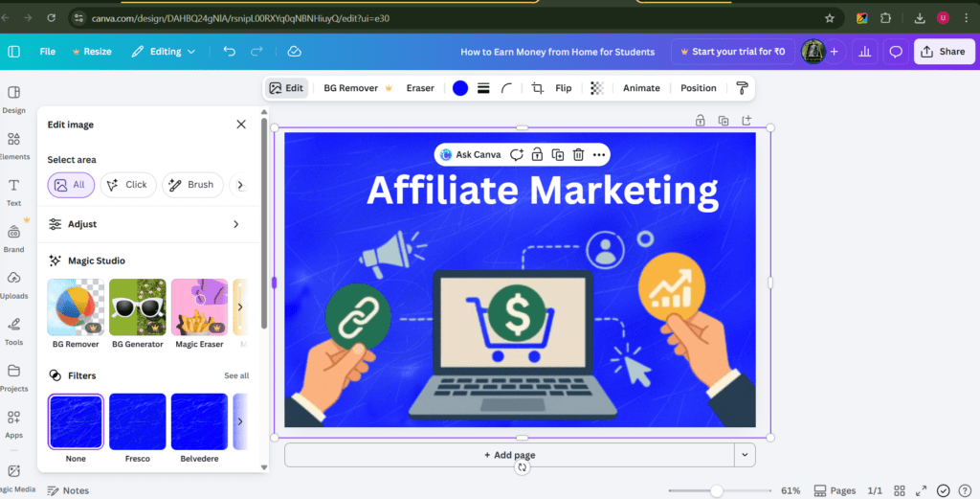Delete element with trash icon
Viewport: 980px width, 499px height.
click(578, 154)
